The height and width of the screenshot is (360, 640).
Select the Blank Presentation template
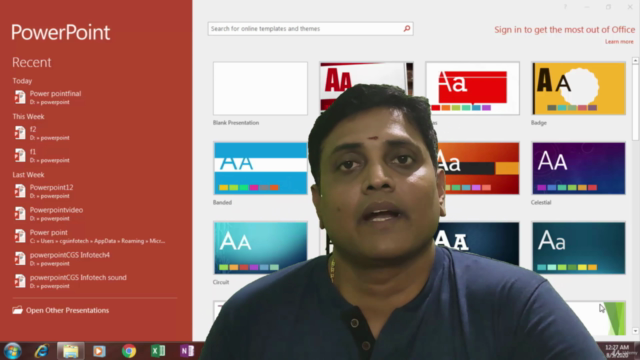260,89
